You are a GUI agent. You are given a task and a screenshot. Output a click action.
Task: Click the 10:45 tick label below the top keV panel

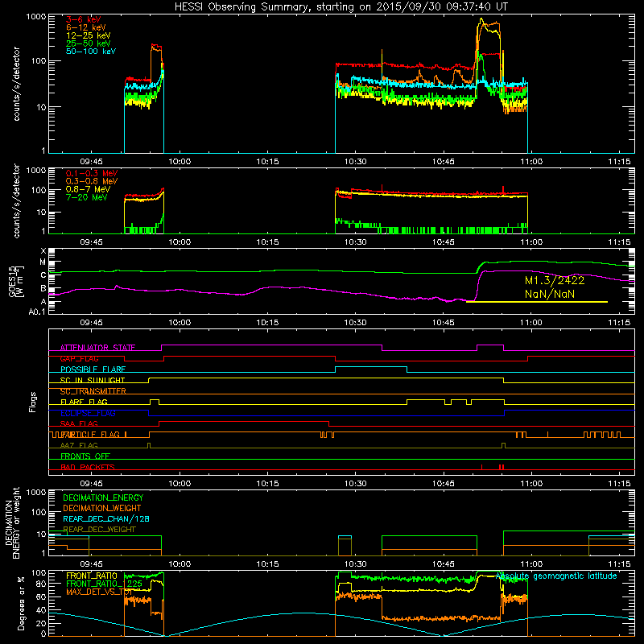click(x=444, y=162)
